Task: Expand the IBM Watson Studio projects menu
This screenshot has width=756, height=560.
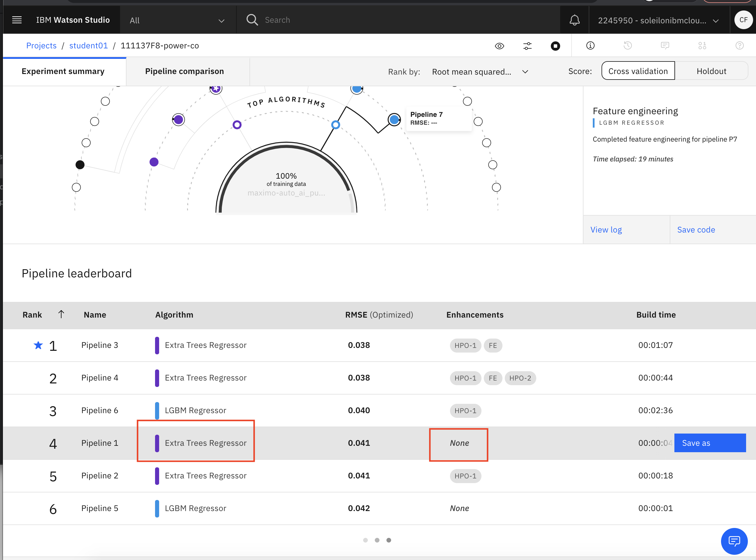Action: [x=17, y=20]
